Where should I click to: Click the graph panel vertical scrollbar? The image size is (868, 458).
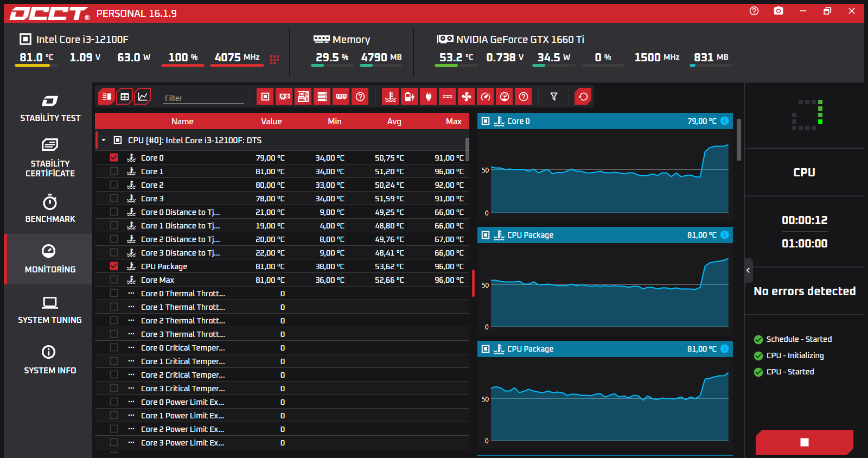point(738,139)
